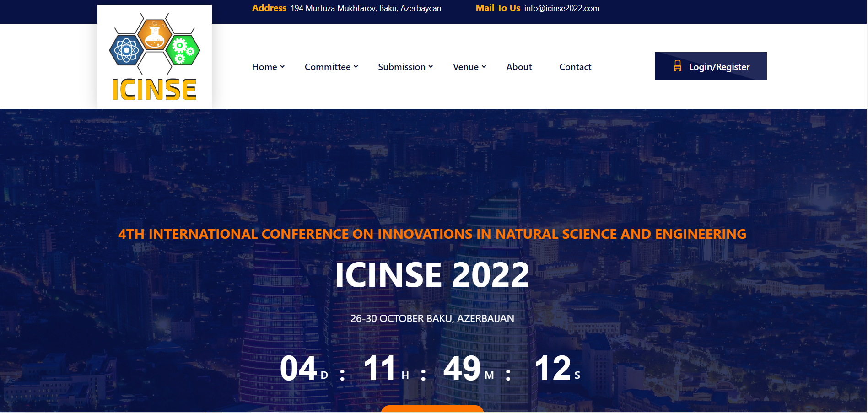Click the orange flask hexagon in the logo
Viewport: 868px width, 413px height.
point(155,34)
